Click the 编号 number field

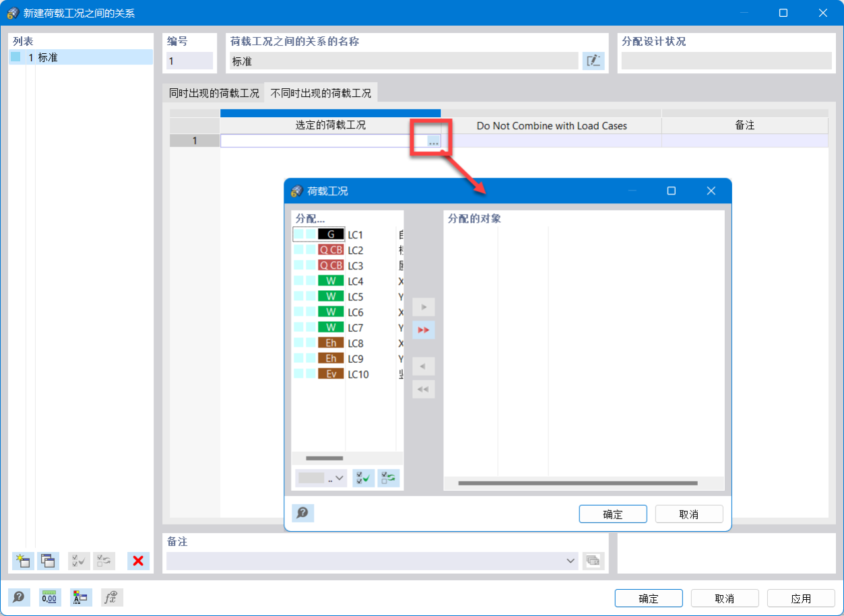[x=189, y=61]
